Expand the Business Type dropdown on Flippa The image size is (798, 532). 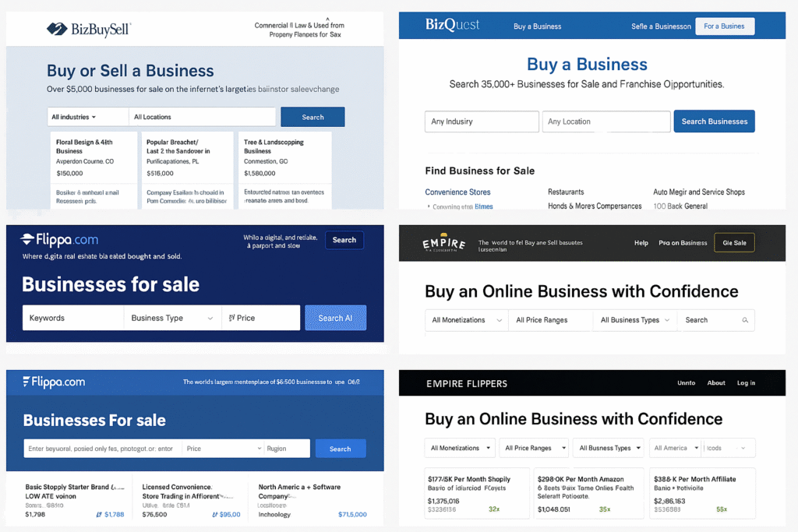tap(172, 318)
